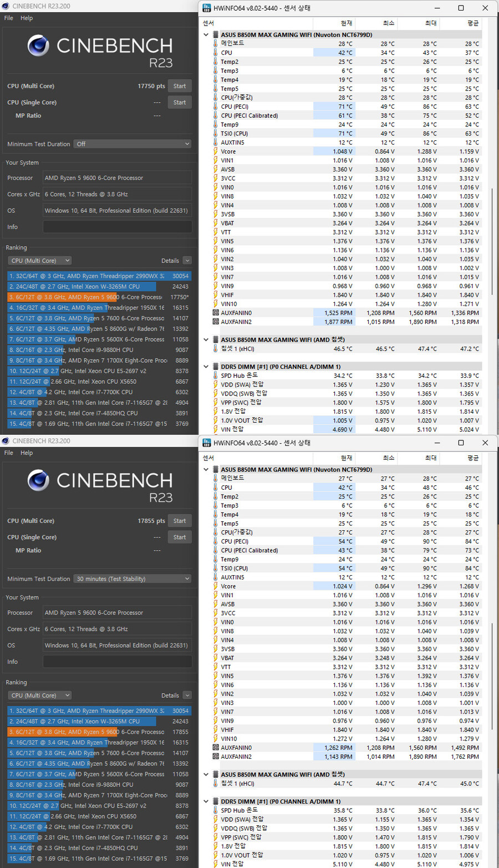This screenshot has height=868, width=499.
Task: Click the voltage icon beside Vcore reading 1.048 V
Action: (x=216, y=151)
